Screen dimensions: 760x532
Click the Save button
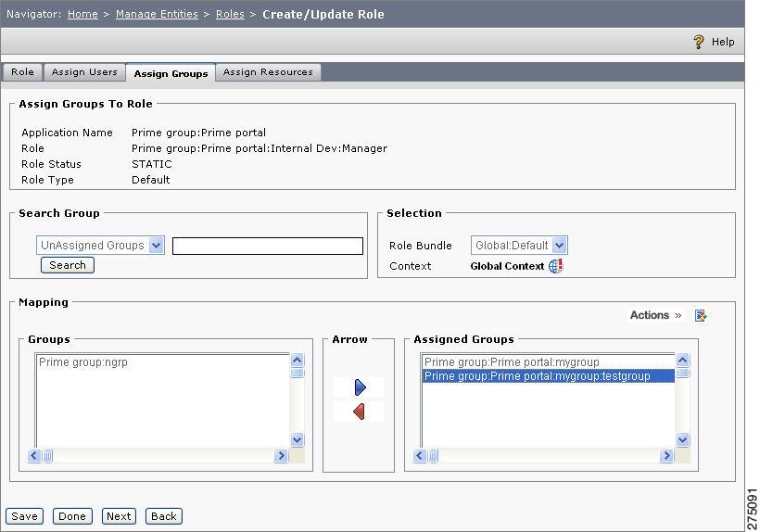tap(25, 516)
